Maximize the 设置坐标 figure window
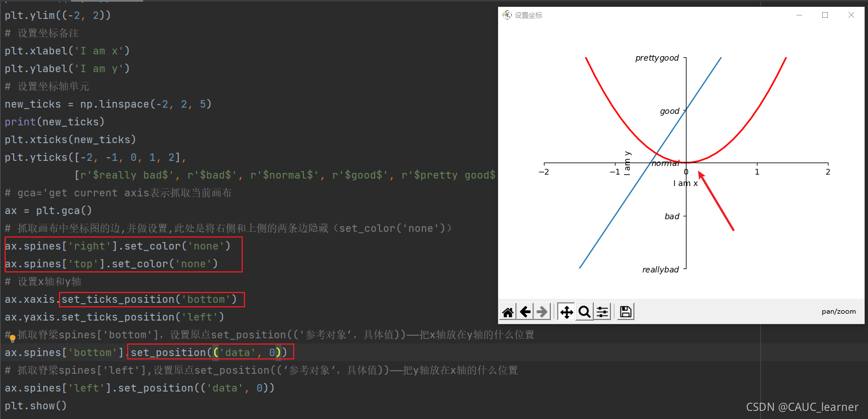Screen dimensions: 868x419 825,15
